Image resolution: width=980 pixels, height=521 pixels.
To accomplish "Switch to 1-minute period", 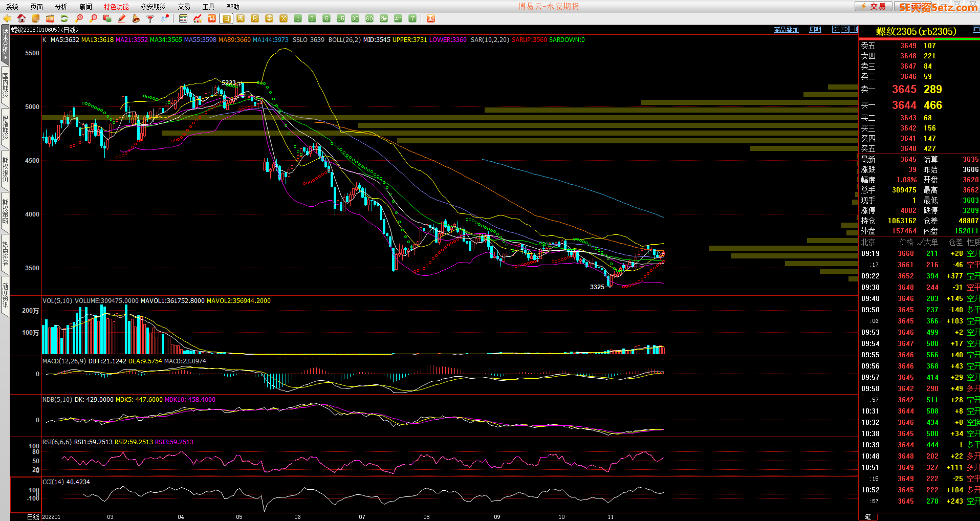I will (x=298, y=18).
